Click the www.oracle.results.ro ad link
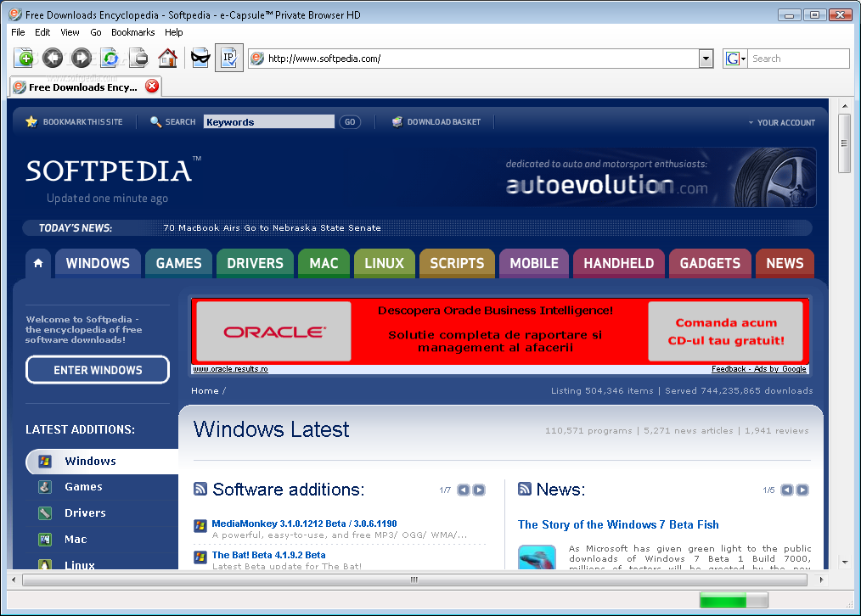Image resolution: width=861 pixels, height=616 pixels. tap(230, 369)
